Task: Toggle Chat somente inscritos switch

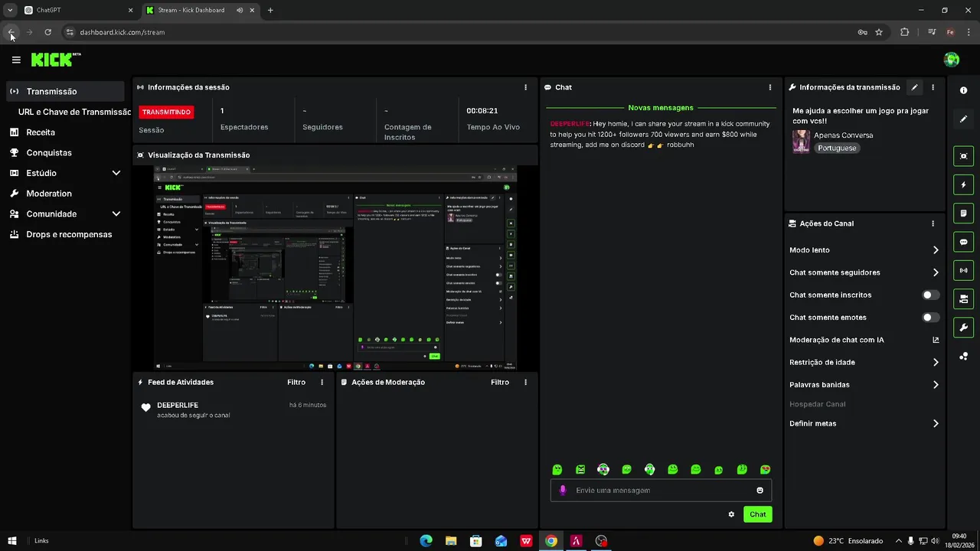Action: (x=930, y=295)
